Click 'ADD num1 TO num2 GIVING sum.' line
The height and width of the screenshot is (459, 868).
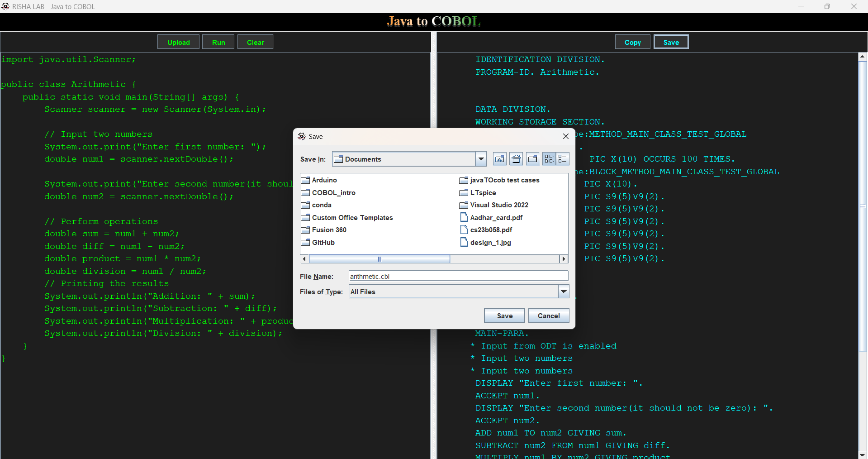(x=550, y=433)
